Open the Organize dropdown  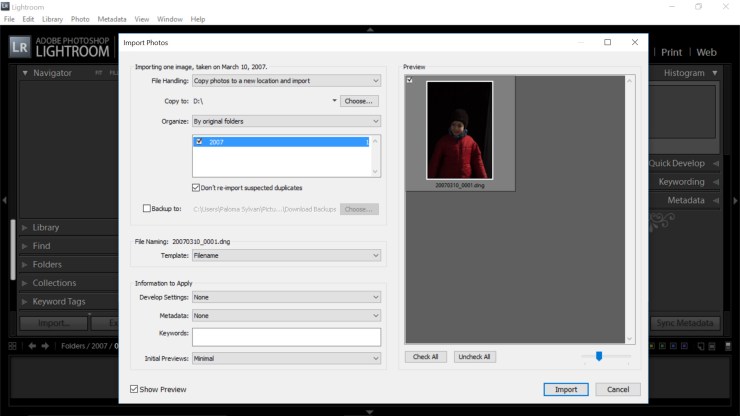click(286, 121)
